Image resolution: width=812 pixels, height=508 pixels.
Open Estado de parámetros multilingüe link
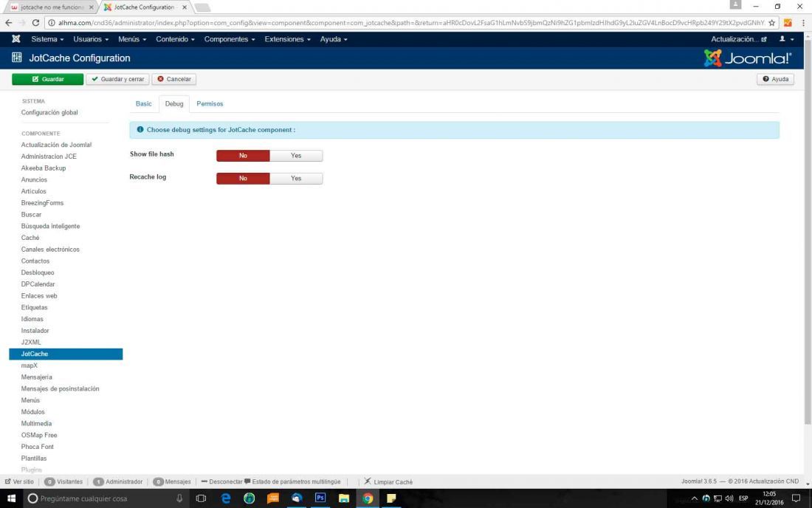292,481
